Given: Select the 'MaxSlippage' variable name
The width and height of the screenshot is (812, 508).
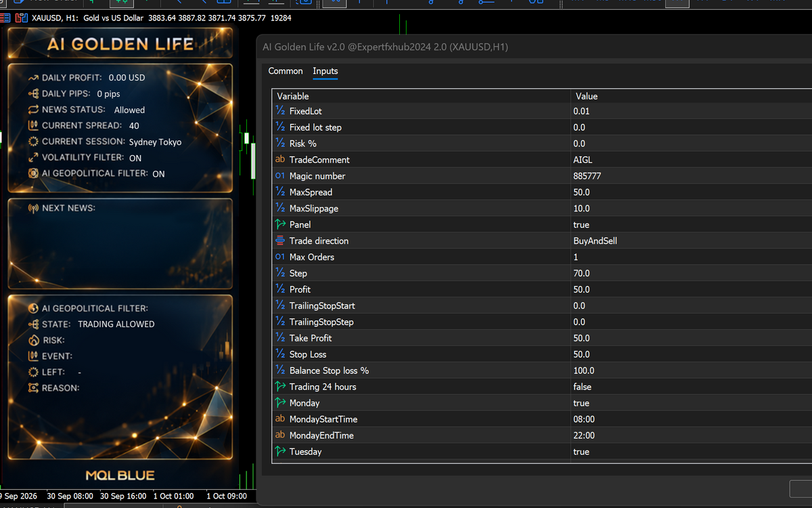Looking at the screenshot, I should pyautogui.click(x=314, y=209).
